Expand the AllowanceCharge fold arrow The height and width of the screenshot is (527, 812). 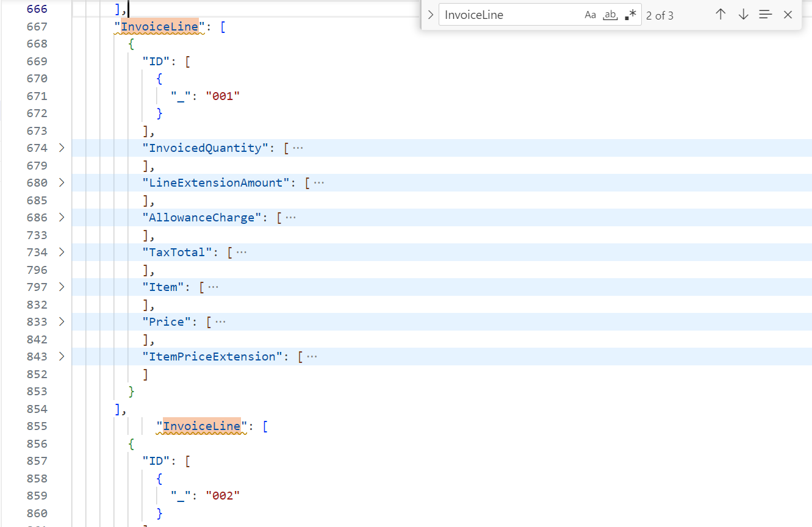pyautogui.click(x=62, y=217)
